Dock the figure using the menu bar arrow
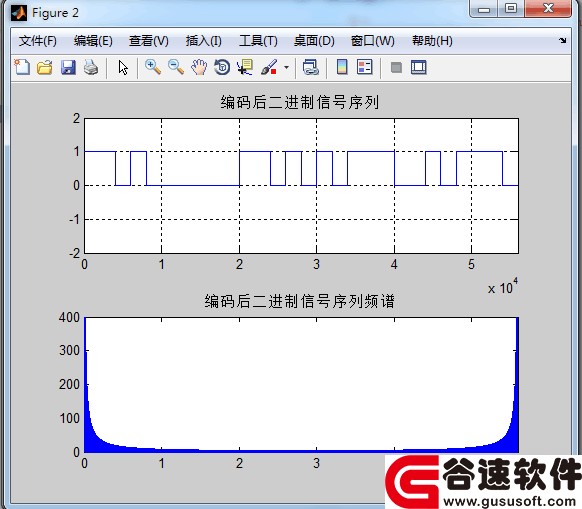The width and height of the screenshot is (582, 509). click(x=563, y=40)
